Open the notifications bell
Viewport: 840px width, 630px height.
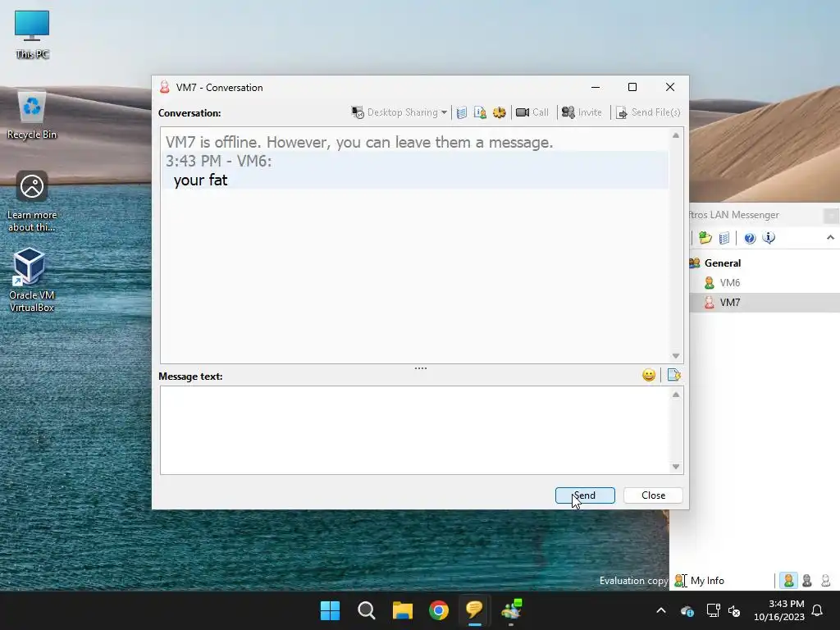[x=818, y=610]
